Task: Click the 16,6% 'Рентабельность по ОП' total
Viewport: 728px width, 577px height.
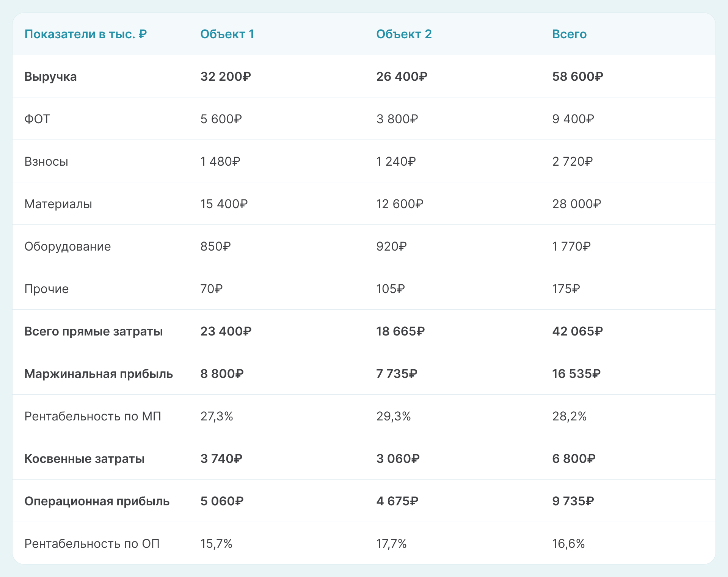Action: pos(568,544)
